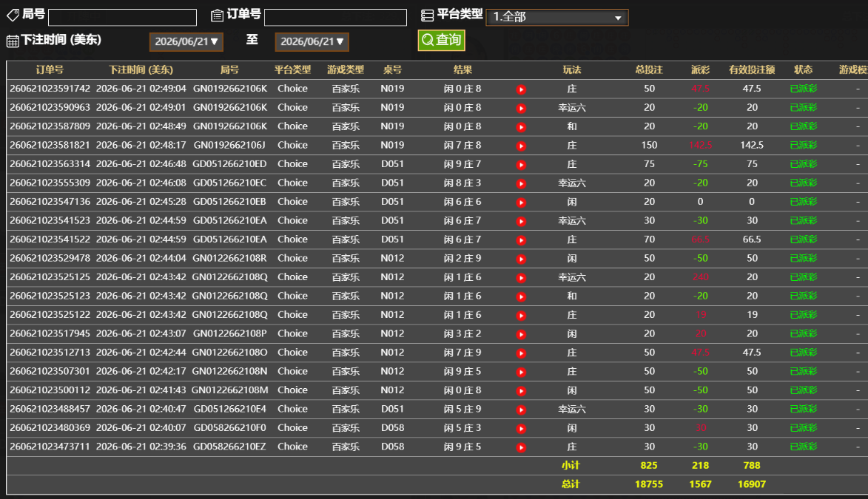This screenshot has width=868, height=499.
Task: Play video replay for order 260621023541522
Action: coord(521,240)
